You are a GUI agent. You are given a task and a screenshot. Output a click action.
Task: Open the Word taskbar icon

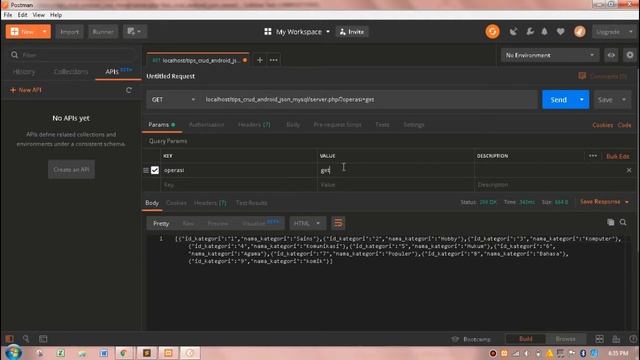tap(104, 353)
